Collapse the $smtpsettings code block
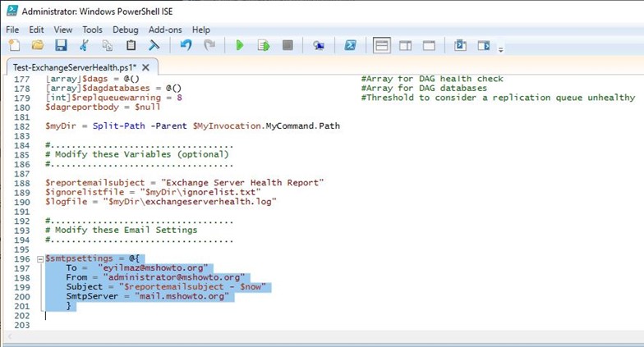This screenshot has height=347, width=644. click(40, 259)
